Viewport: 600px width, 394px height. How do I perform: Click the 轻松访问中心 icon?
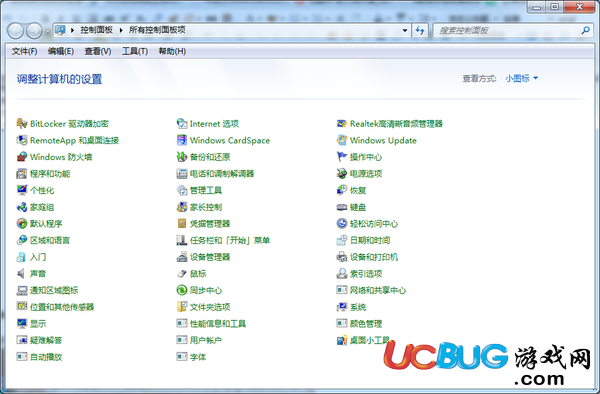tap(342, 223)
